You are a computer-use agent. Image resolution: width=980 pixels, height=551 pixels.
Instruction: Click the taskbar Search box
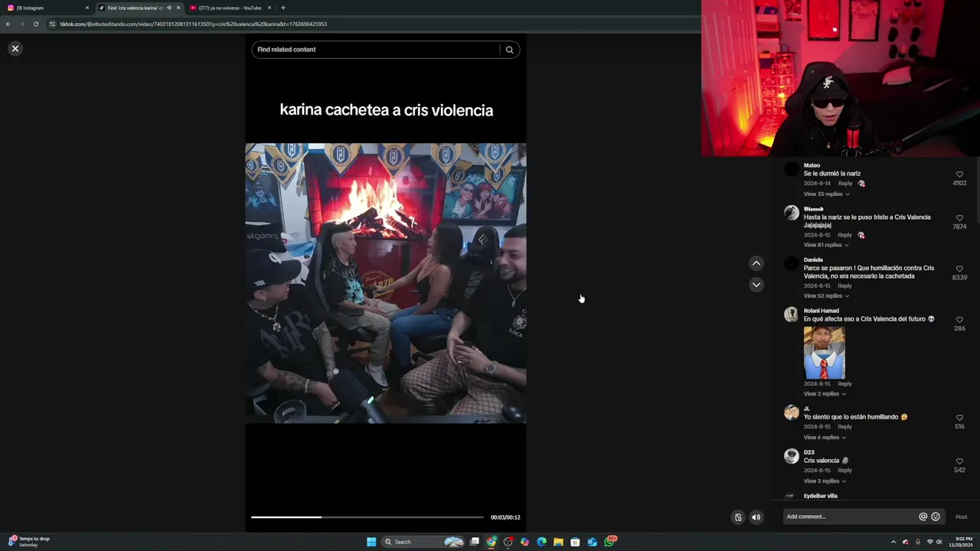click(x=423, y=542)
